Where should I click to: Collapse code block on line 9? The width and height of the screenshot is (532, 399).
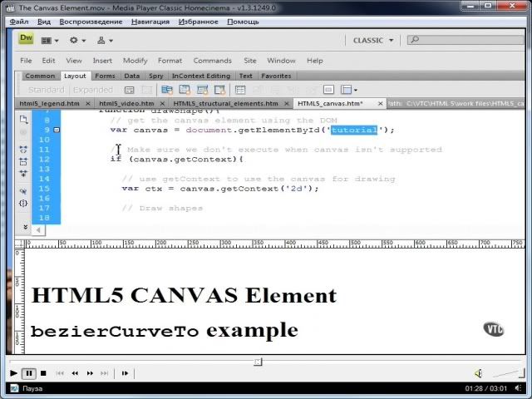click(x=57, y=130)
